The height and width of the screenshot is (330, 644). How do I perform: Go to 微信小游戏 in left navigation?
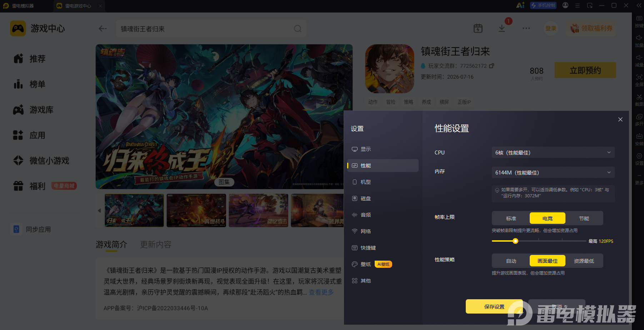(41, 161)
